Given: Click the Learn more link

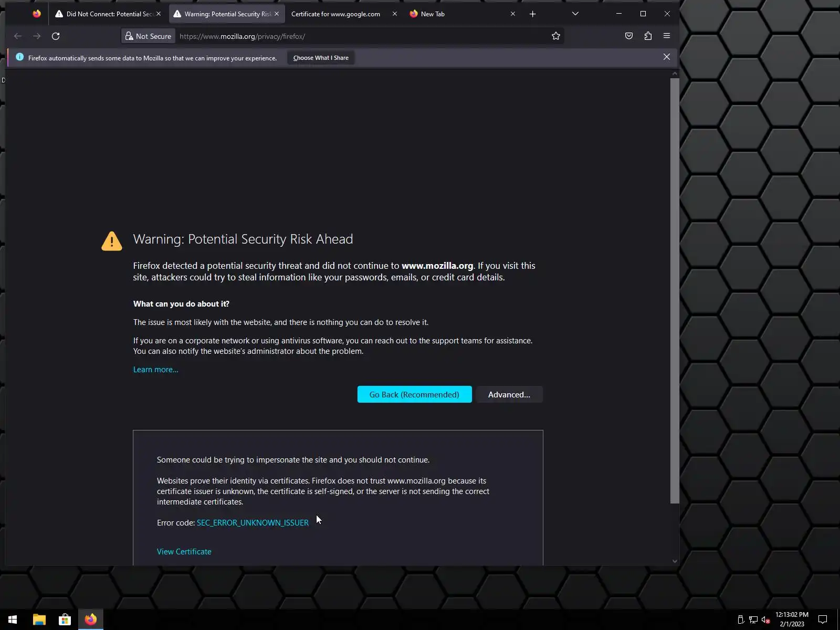Looking at the screenshot, I should coord(155,370).
